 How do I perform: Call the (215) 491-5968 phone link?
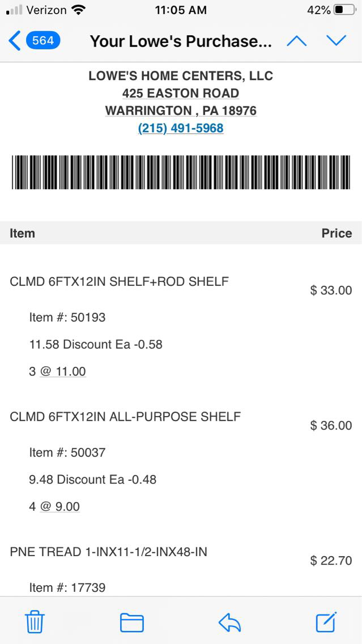(x=181, y=128)
